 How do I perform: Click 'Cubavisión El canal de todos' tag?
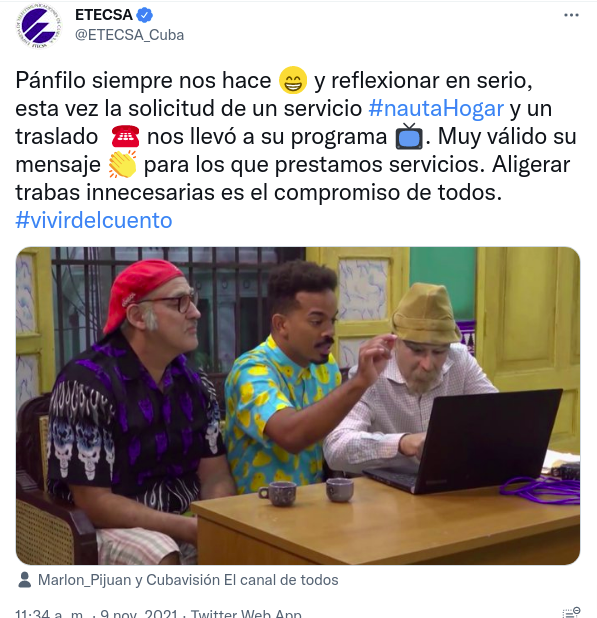pos(242,580)
